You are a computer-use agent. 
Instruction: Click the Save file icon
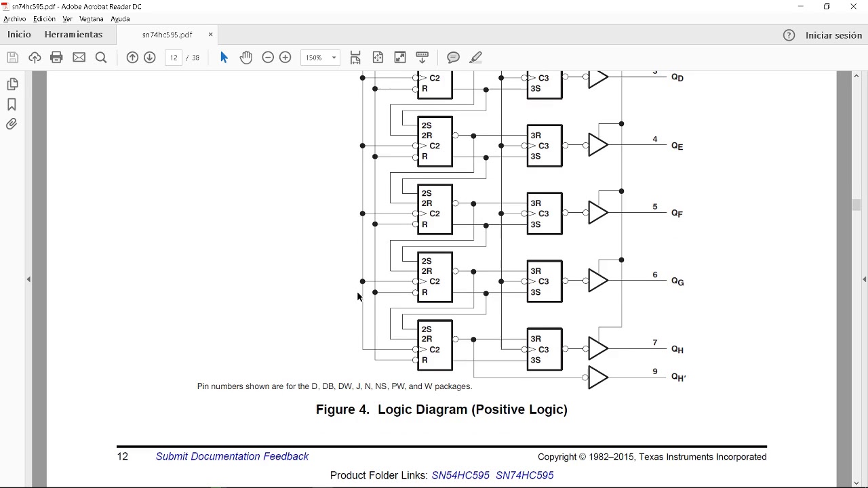point(12,58)
